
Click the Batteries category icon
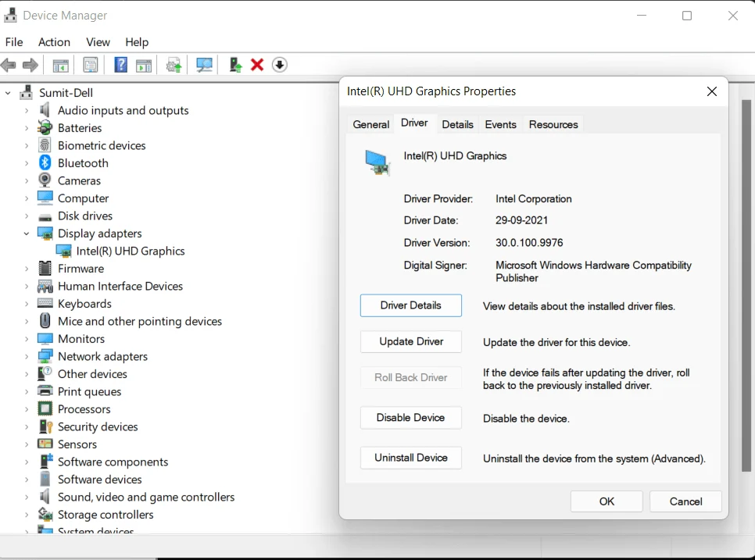tap(45, 127)
